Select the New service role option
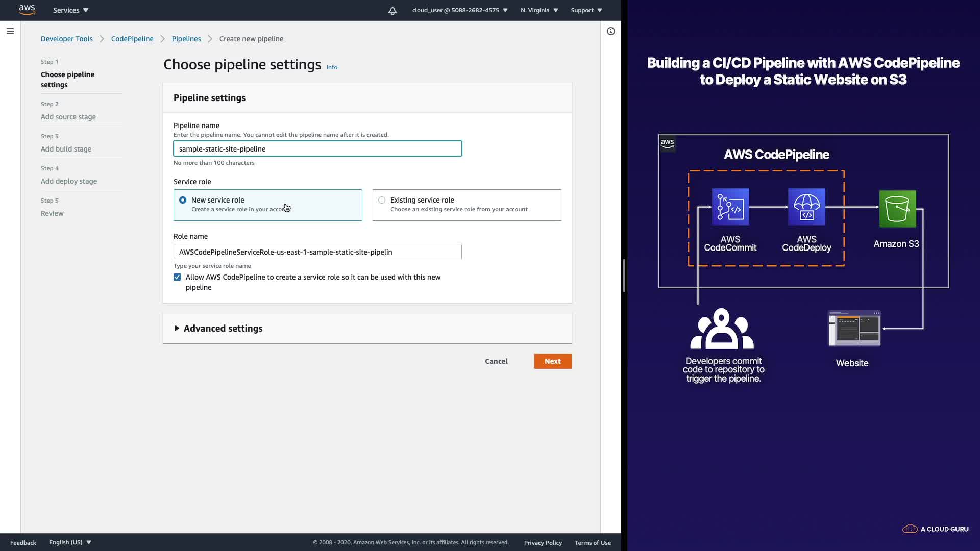 (x=183, y=200)
